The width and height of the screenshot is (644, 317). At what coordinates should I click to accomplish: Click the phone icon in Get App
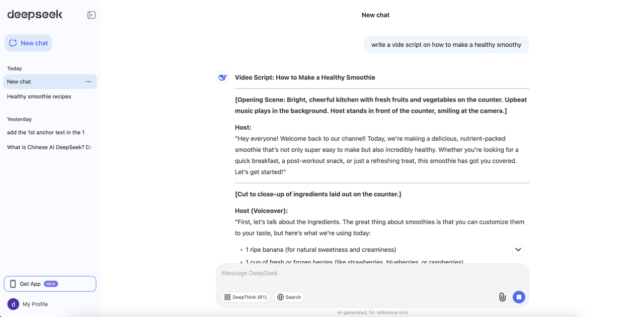pos(13,284)
